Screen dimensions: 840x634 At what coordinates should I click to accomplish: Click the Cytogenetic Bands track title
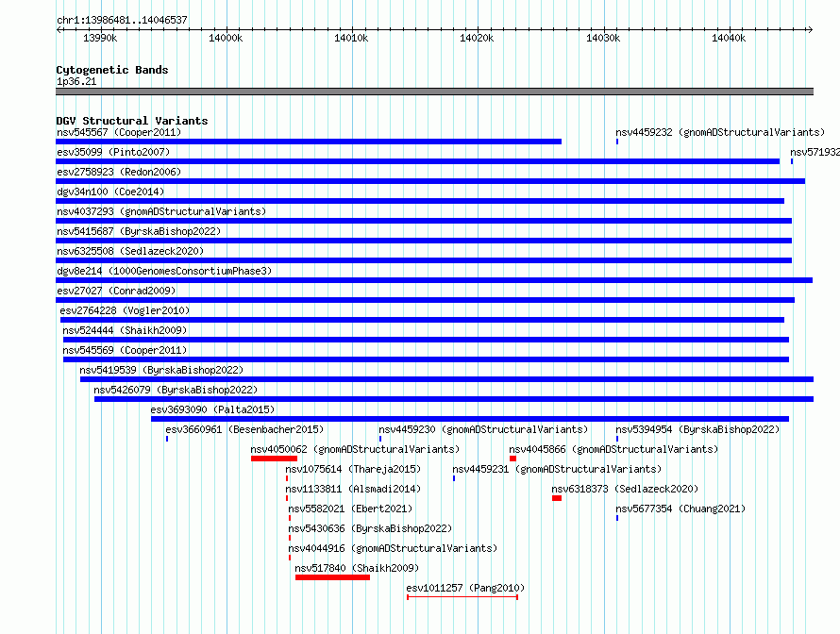click(x=112, y=70)
